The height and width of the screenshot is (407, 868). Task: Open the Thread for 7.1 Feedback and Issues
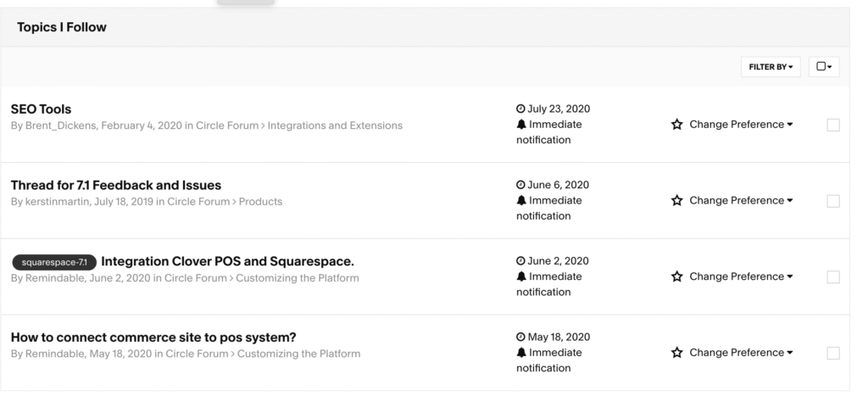(116, 186)
